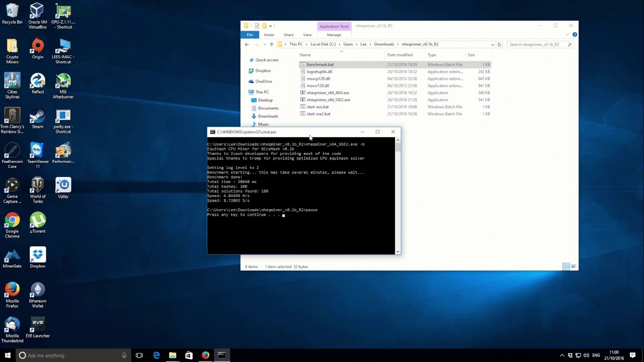Click the Users breadcrumb in the address bar
This screenshot has height=362, width=644.
click(348, 44)
